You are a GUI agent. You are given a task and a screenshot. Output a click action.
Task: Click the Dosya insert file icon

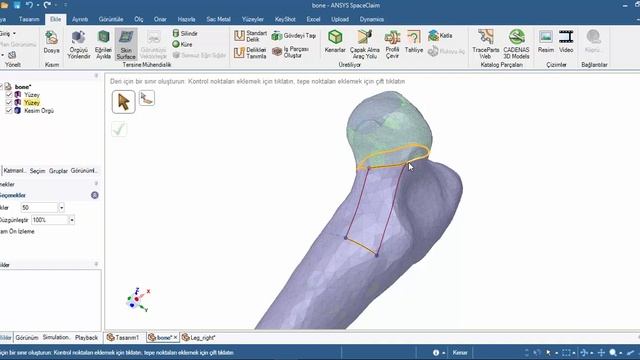51,42
